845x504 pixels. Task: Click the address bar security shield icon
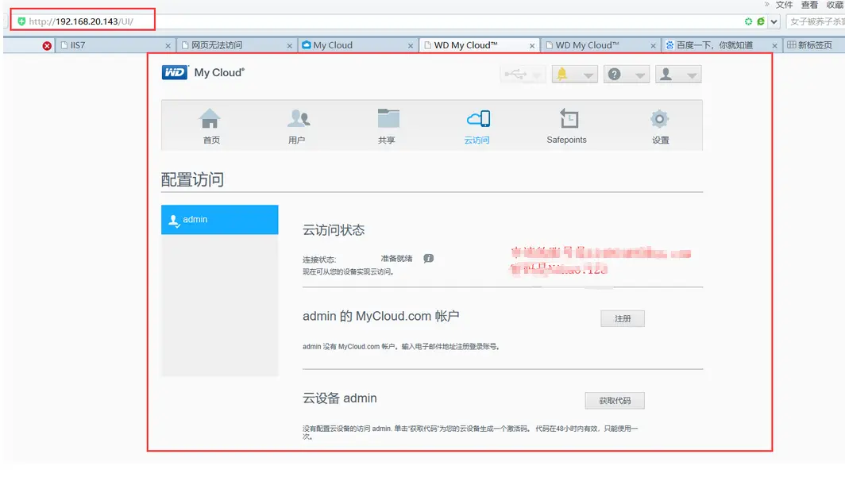click(21, 21)
